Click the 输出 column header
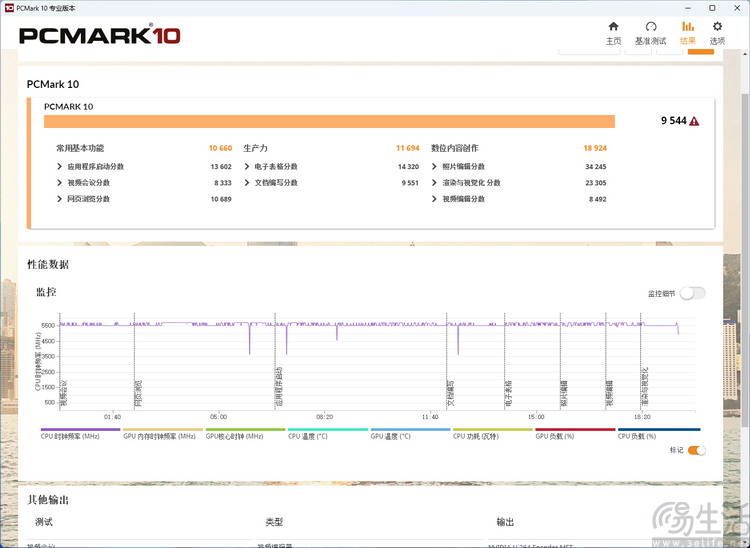Viewport: 750px width, 548px height. [x=505, y=522]
